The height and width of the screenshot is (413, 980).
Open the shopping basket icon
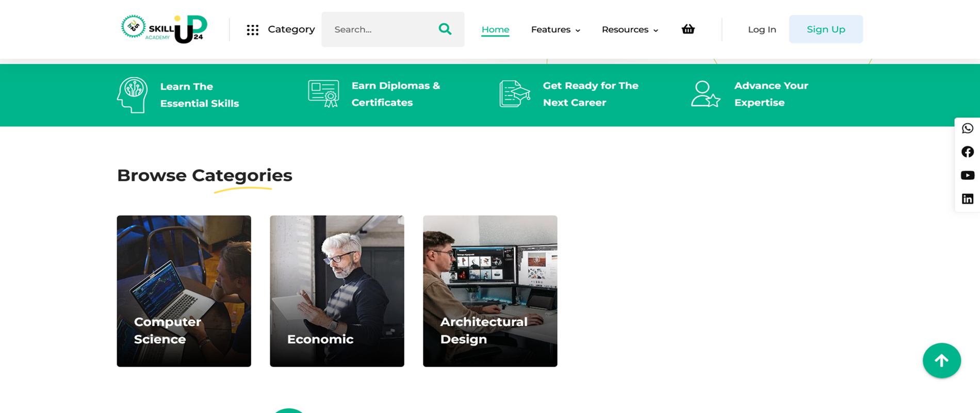point(688,29)
